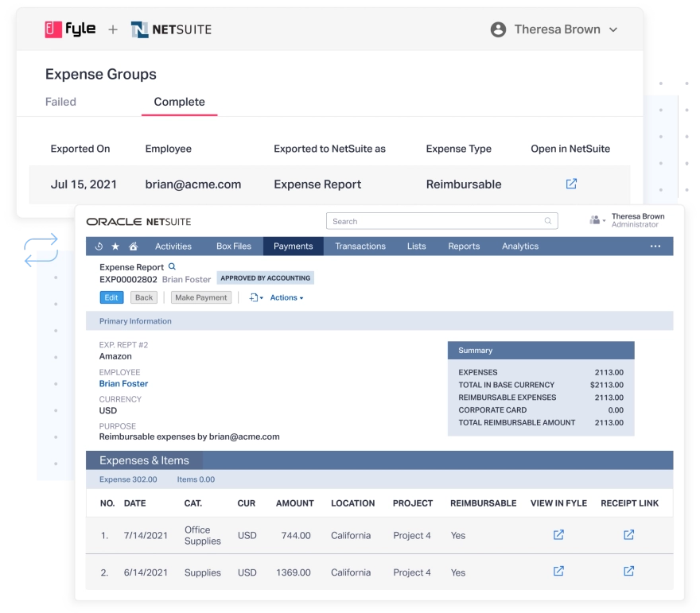Switch to the Complete tab
Image resolution: width=700 pixels, height=613 pixels.
click(180, 102)
